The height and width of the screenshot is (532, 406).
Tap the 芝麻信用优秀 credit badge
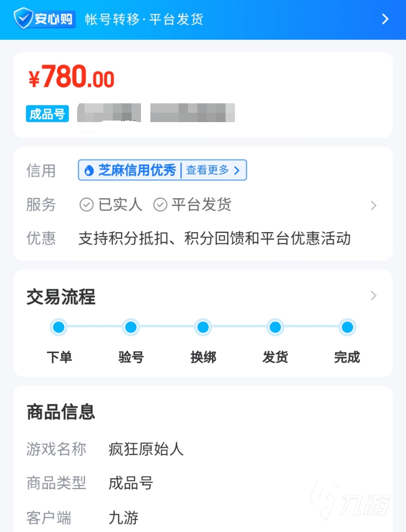137,170
